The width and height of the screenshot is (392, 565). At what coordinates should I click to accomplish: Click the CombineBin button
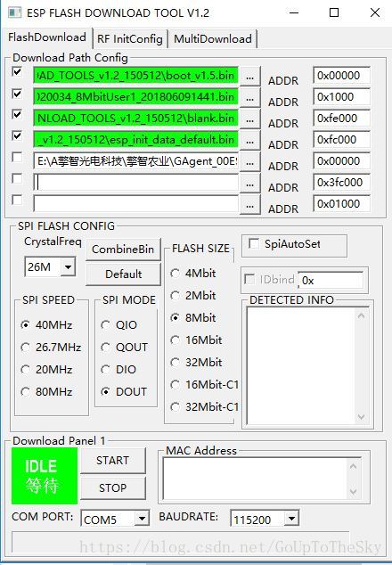pyautogui.click(x=123, y=249)
